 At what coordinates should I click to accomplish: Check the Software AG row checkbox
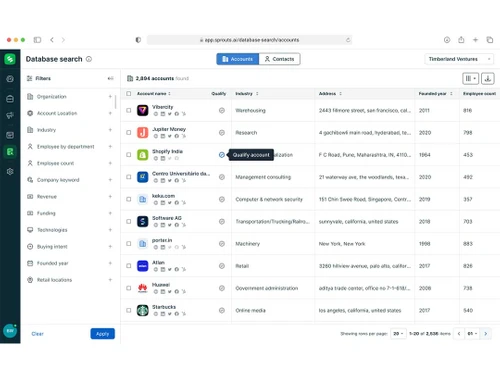tap(129, 221)
